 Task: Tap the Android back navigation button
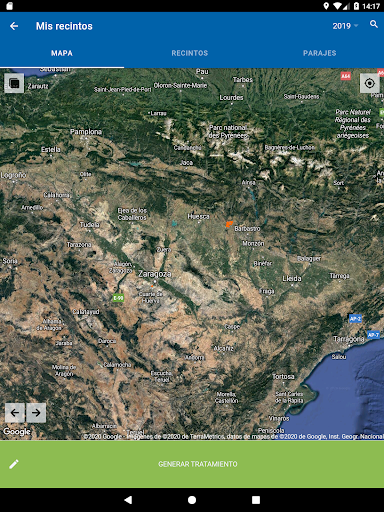click(128, 500)
